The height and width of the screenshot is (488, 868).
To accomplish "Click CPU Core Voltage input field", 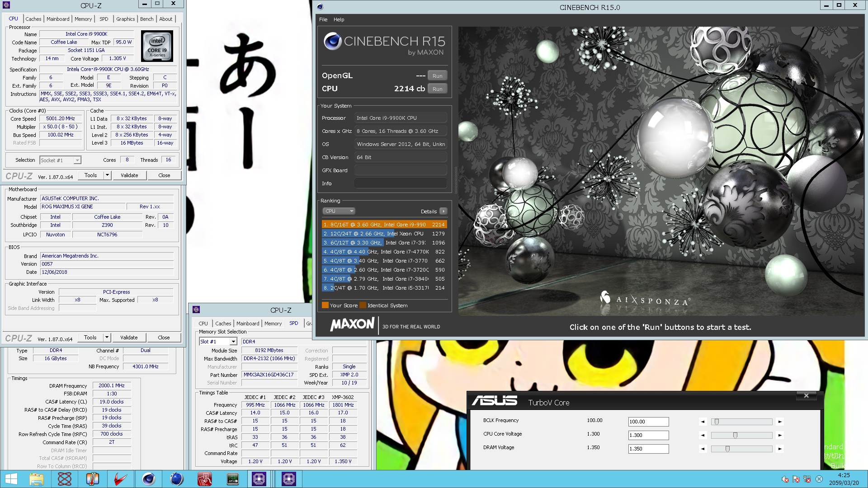I will (648, 435).
